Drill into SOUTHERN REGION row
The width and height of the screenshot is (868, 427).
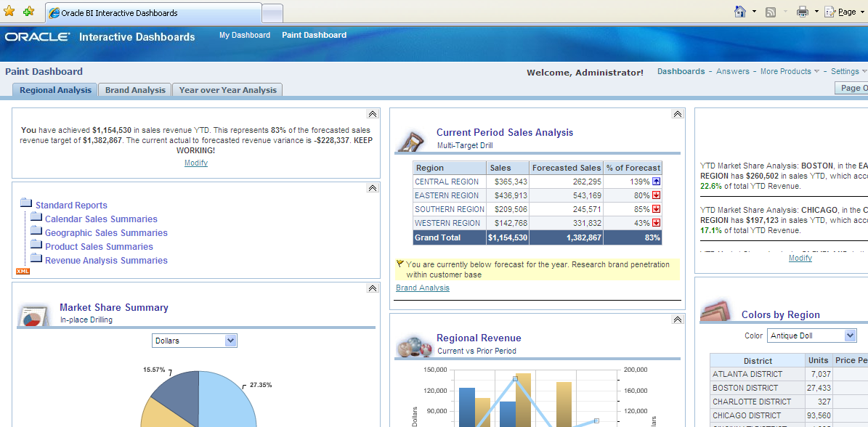click(449, 209)
